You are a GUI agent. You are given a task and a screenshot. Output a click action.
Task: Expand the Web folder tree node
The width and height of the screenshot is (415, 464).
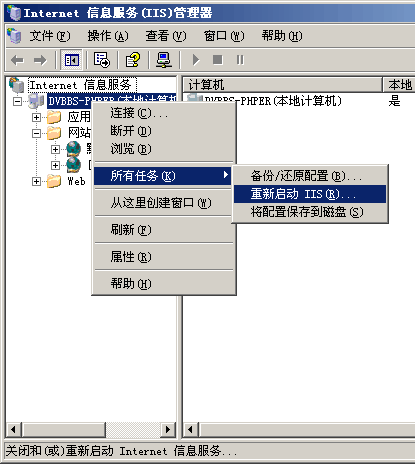pyautogui.click(x=36, y=182)
